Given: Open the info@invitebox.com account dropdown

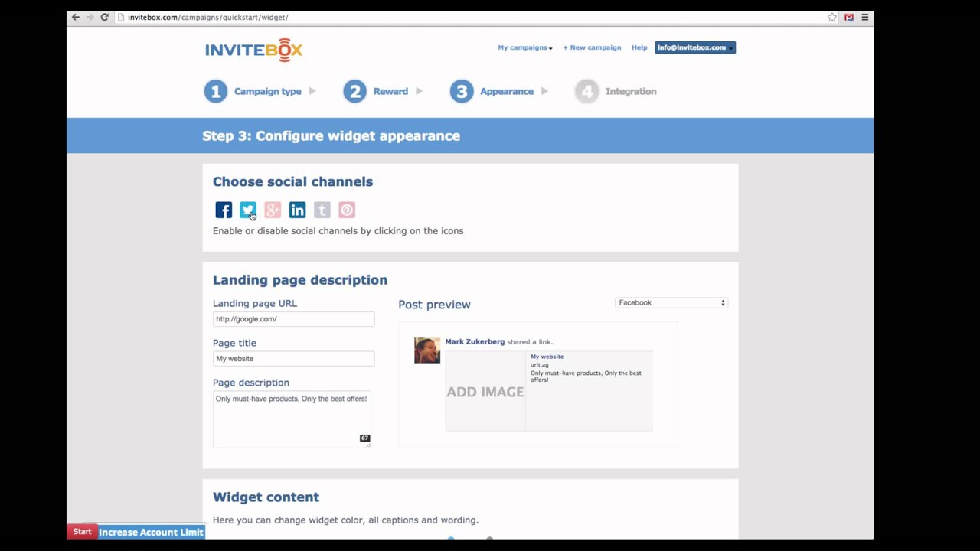Looking at the screenshot, I should click(695, 47).
